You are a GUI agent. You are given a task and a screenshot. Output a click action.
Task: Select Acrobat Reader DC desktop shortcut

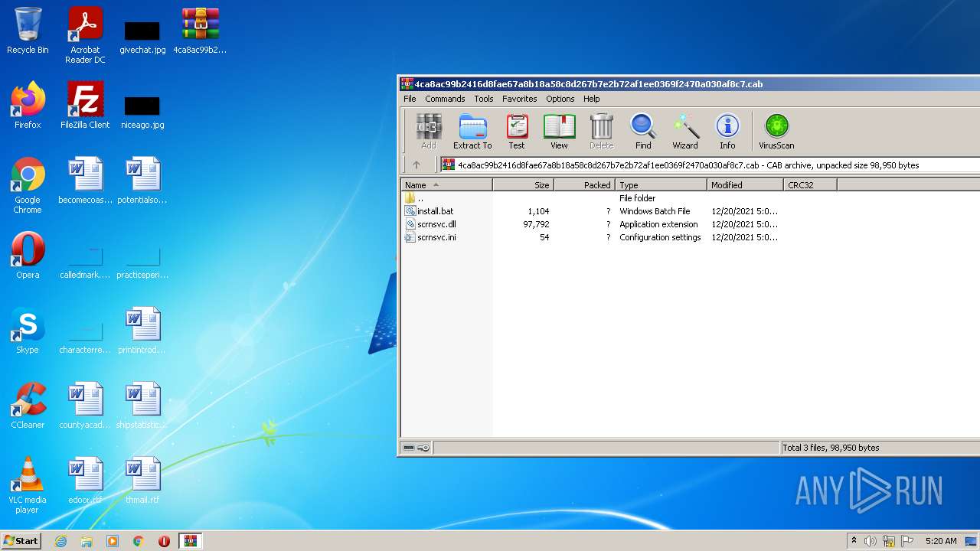point(85,35)
